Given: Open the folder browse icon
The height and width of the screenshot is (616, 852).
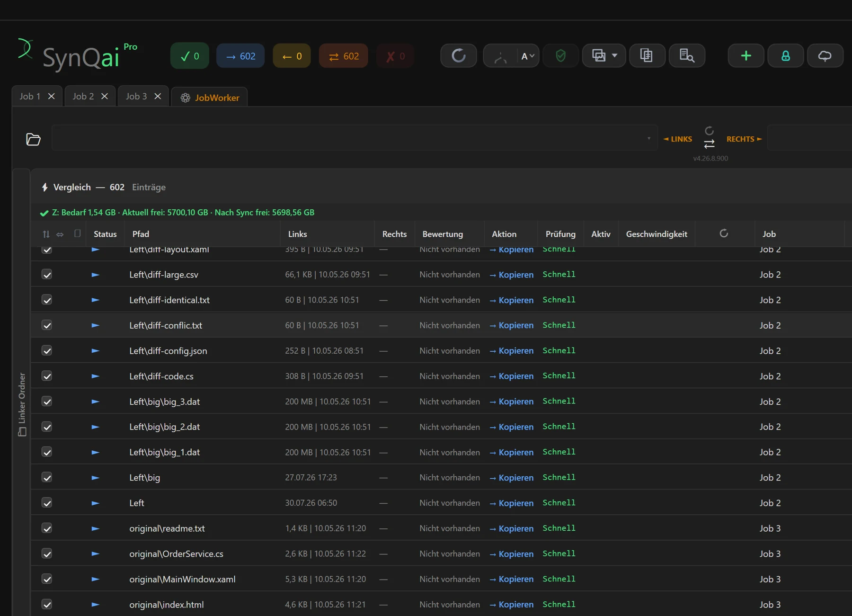Looking at the screenshot, I should (33, 139).
